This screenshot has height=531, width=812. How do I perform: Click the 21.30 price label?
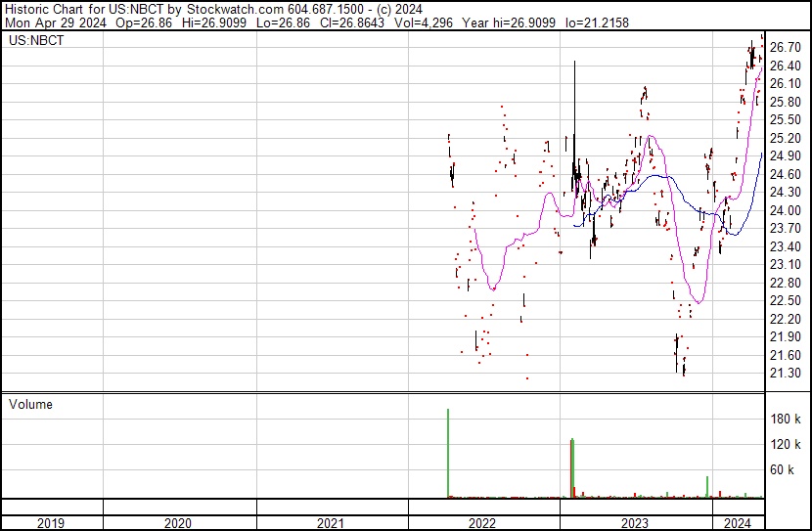[786, 374]
